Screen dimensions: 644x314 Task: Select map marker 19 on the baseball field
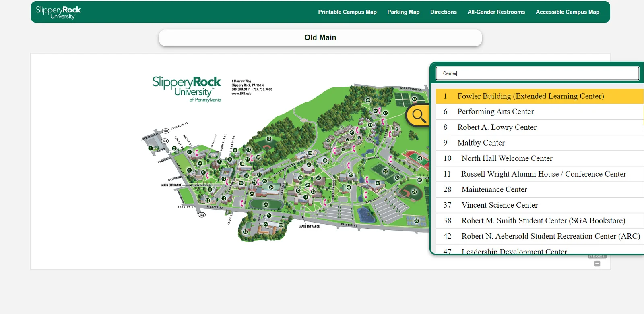[269, 139]
